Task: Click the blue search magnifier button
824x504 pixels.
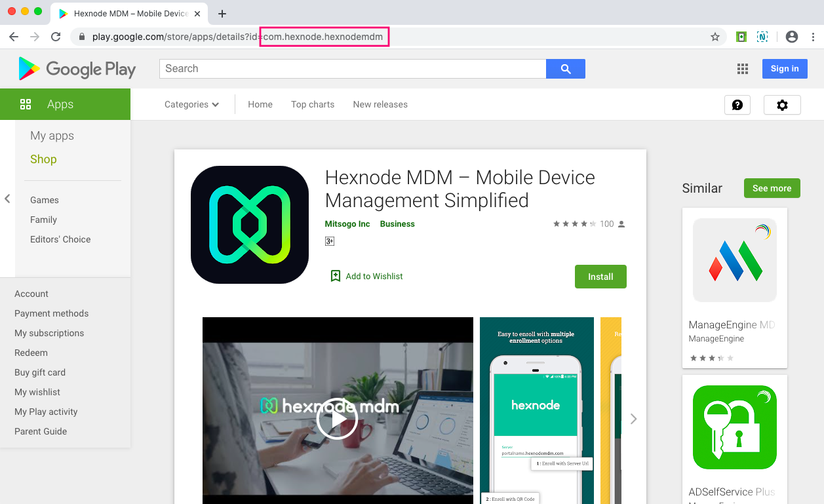Action: 566,69
